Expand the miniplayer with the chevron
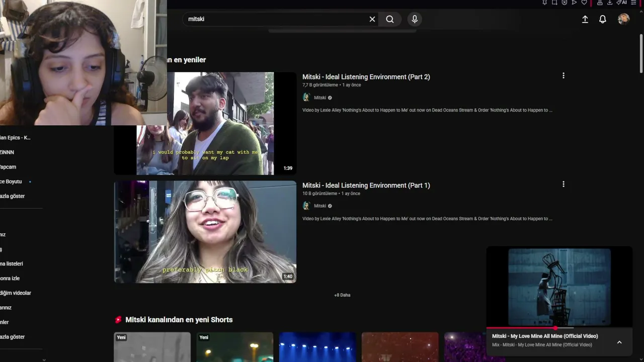Image resolution: width=644 pixels, height=362 pixels. point(619,342)
